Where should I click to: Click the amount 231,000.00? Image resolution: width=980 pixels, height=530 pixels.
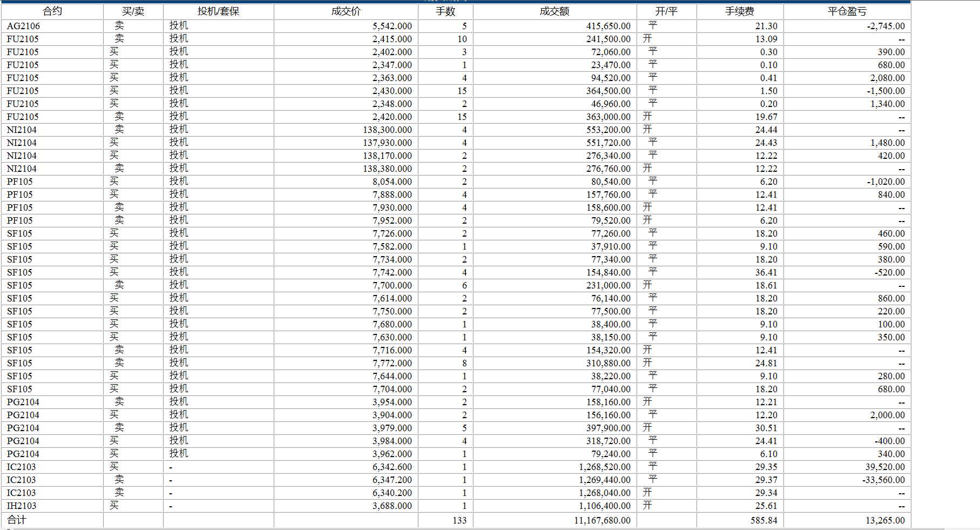[609, 285]
